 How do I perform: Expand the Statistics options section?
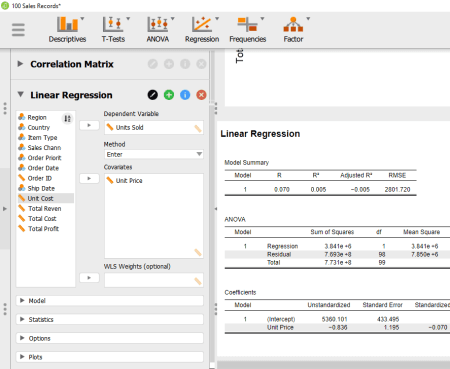(110, 319)
